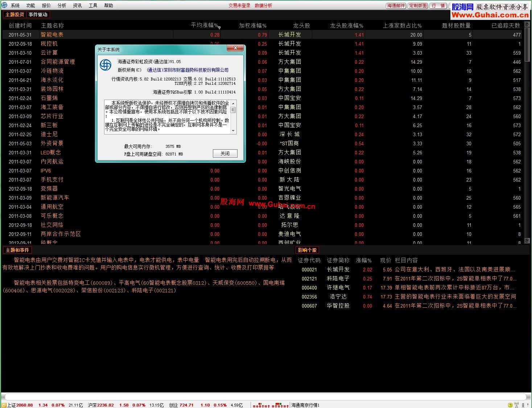Click the bottom horizontal ticker bar
The width and height of the screenshot is (532, 408).
pos(265,397)
